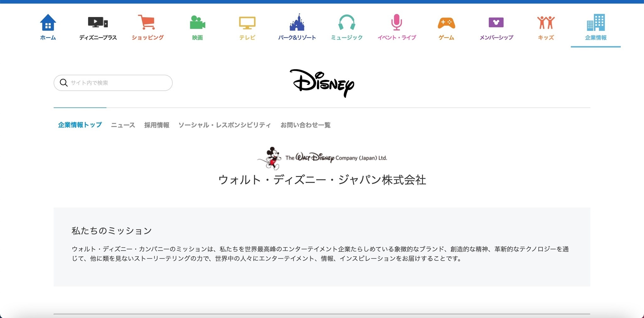Go to お問い合わせ一覧 tab
644x318 pixels.
[x=305, y=125]
